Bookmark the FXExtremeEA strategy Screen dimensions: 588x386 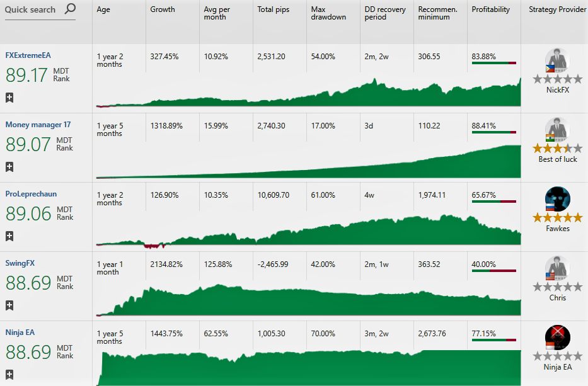pos(9,98)
